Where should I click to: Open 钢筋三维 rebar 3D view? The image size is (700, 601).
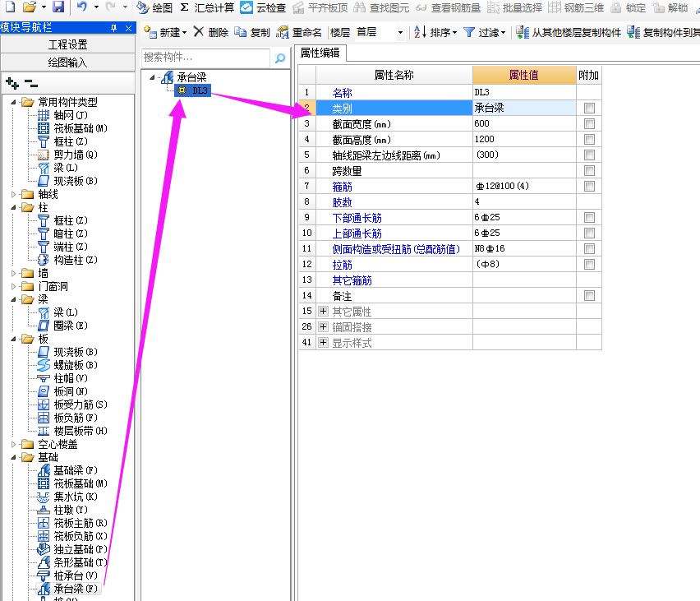pyautogui.click(x=576, y=7)
